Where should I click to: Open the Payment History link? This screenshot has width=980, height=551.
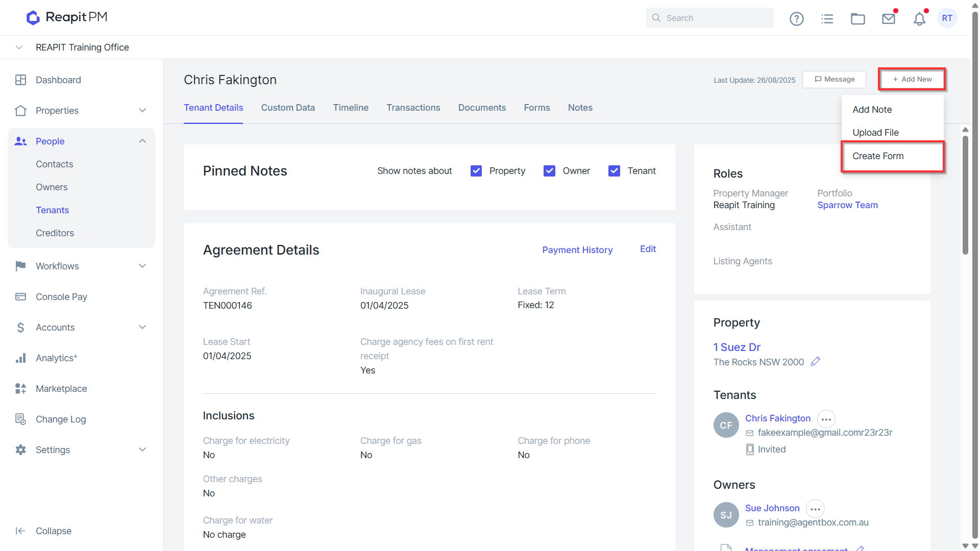(577, 250)
